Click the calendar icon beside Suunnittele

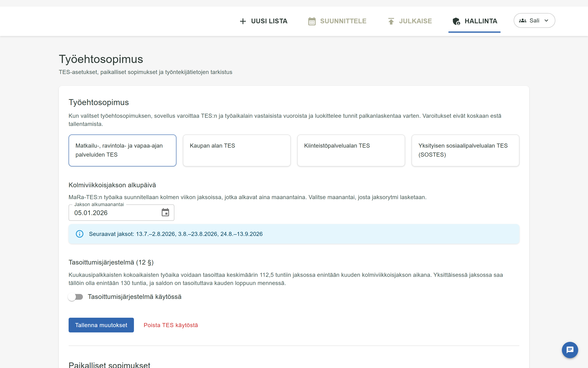click(312, 21)
